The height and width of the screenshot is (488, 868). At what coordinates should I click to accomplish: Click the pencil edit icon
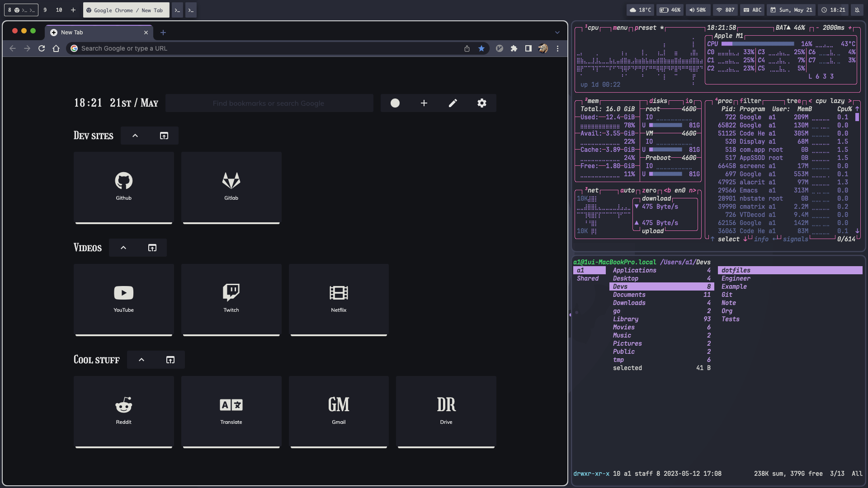click(x=453, y=103)
